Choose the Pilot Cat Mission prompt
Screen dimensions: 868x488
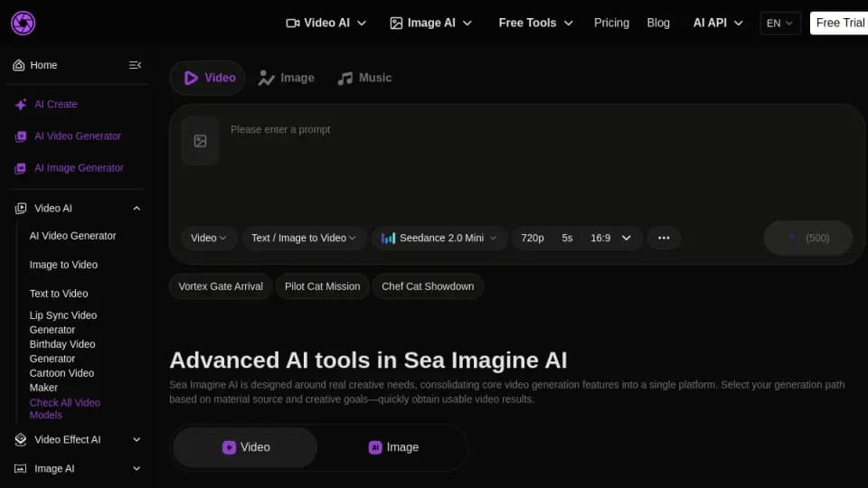322,286
